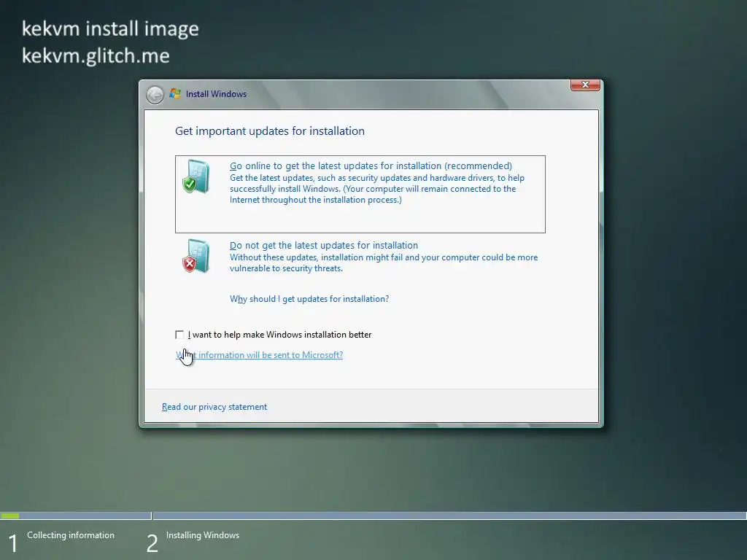Click the green setup progress bar segment
Image resolution: width=747 pixels, height=560 pixels.
click(x=10, y=516)
